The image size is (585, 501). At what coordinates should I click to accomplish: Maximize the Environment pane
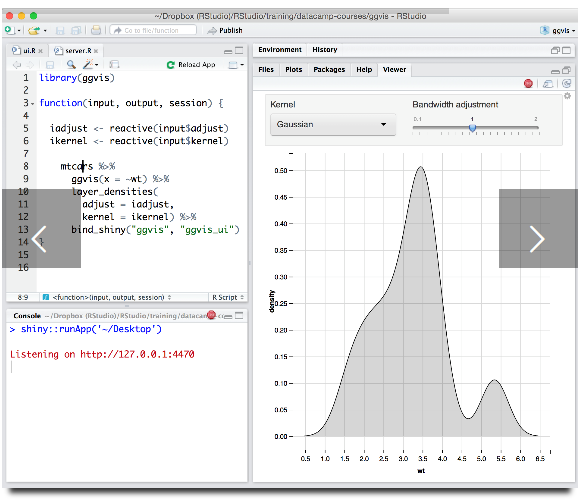(x=566, y=50)
